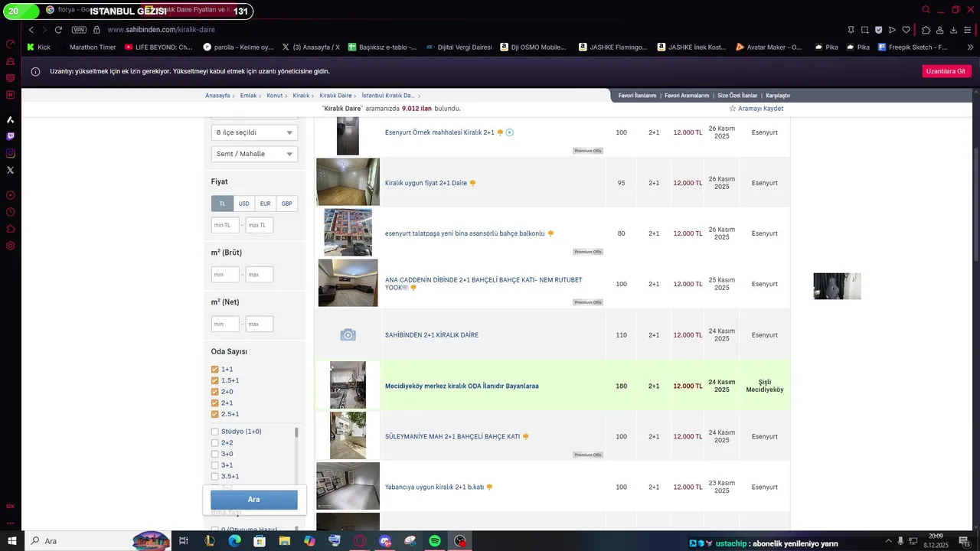Viewport: 980px width, 551px height.
Task: Click the min TL price field
Action: tap(225, 225)
